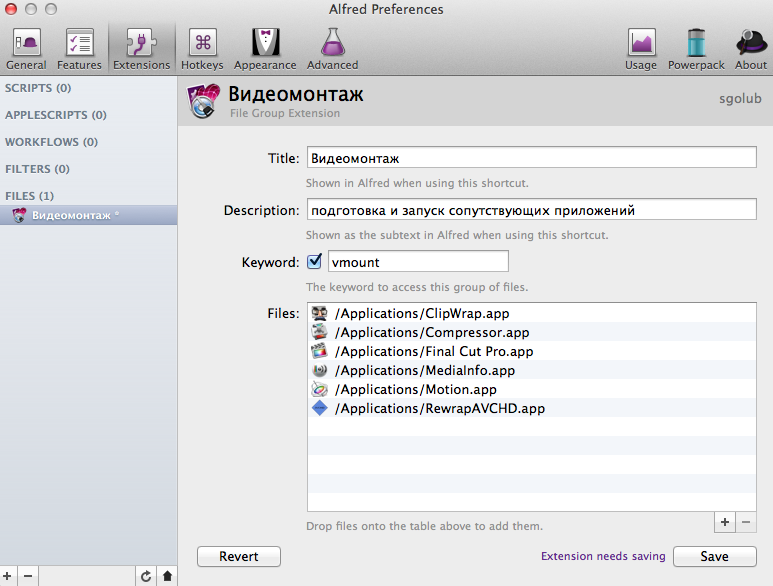The height and width of the screenshot is (586, 773).
Task: Close the Alfred Preferences window
Action: pyautogui.click(x=10, y=9)
